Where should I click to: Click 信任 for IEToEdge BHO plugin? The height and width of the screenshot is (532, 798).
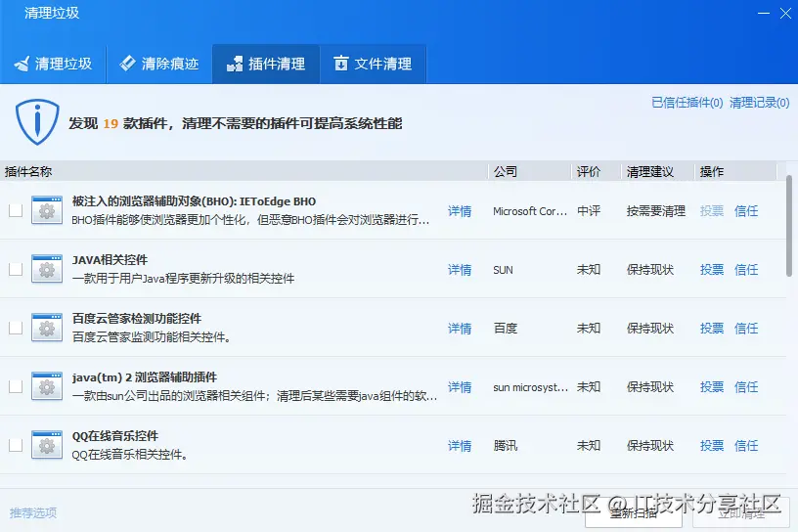tap(746, 211)
